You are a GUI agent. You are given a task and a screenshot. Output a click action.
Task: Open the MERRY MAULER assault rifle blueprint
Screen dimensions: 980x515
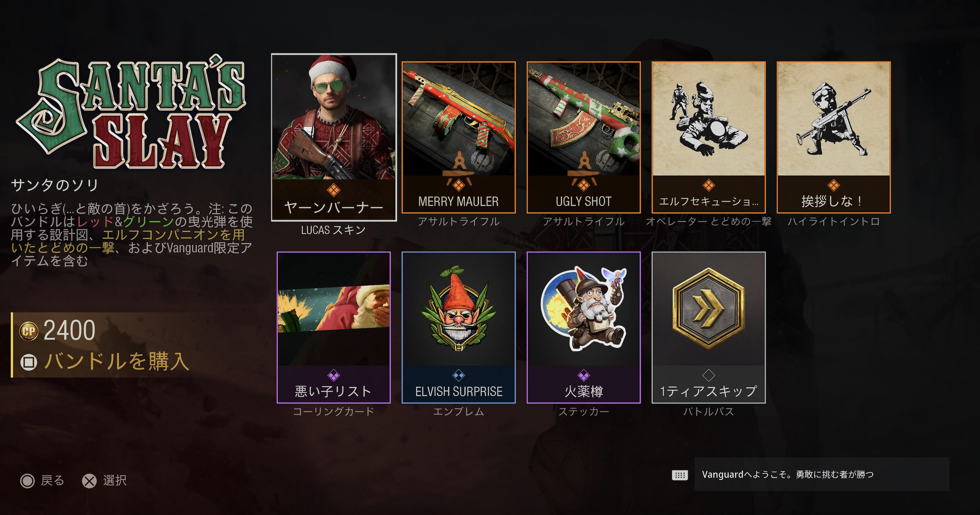point(459,137)
